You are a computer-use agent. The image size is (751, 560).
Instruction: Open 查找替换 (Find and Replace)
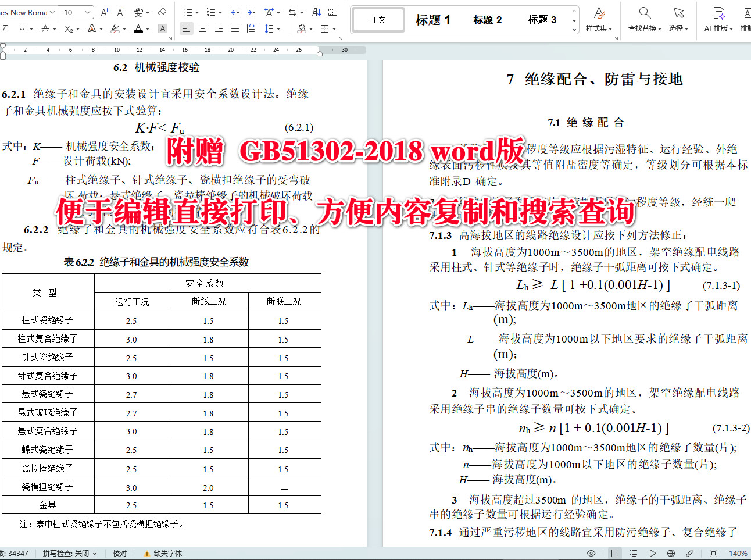tap(644, 19)
